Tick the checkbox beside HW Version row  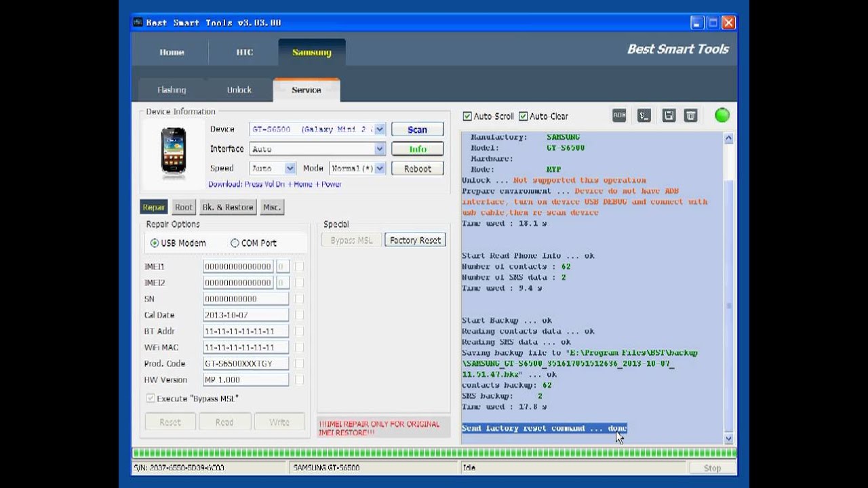coord(299,380)
